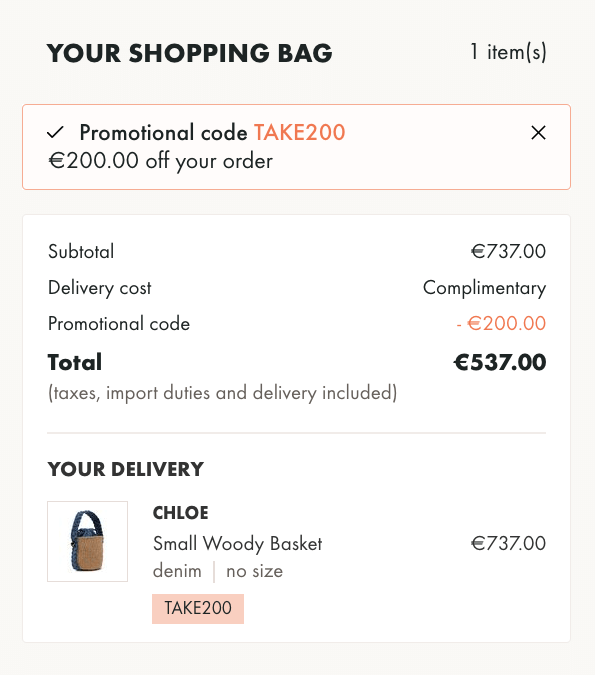Open the Small Woody Basket product link
Image resolution: width=595 pixels, height=675 pixels.
[237, 544]
